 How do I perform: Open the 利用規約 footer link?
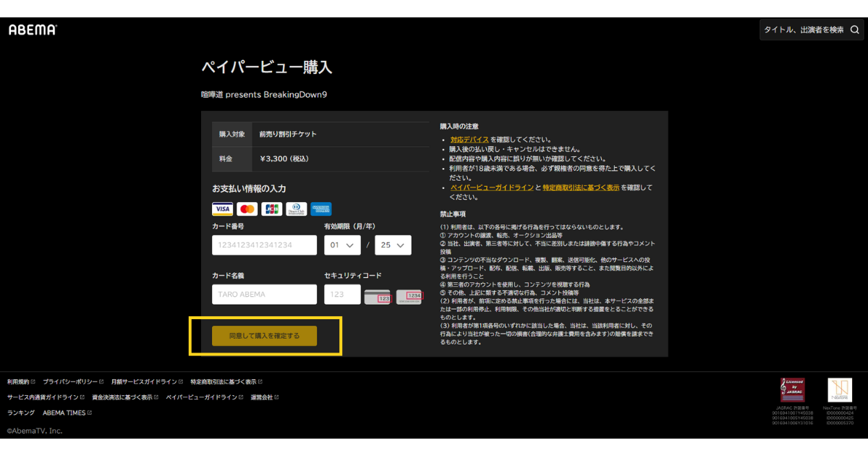tap(18, 381)
